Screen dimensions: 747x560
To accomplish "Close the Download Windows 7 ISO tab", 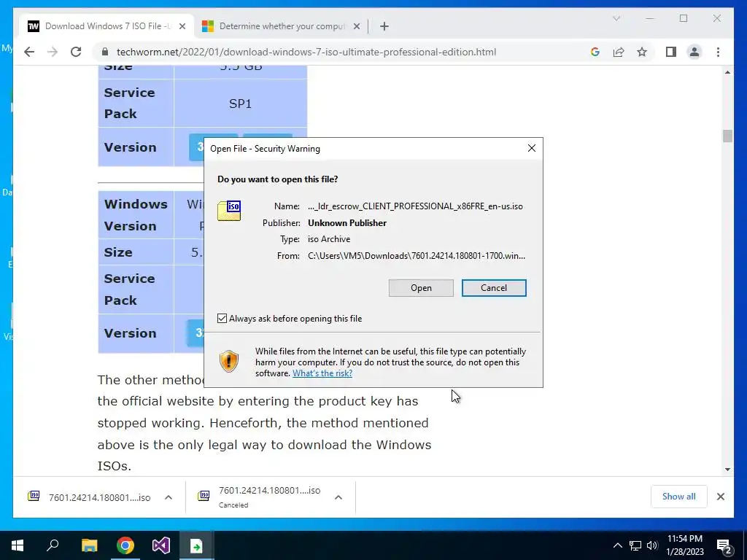I will (182, 27).
